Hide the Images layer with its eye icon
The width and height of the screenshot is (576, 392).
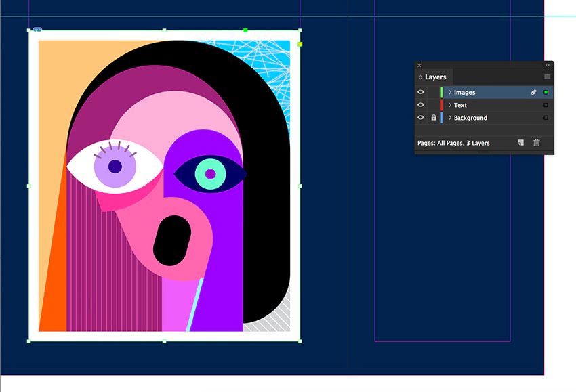click(x=421, y=93)
